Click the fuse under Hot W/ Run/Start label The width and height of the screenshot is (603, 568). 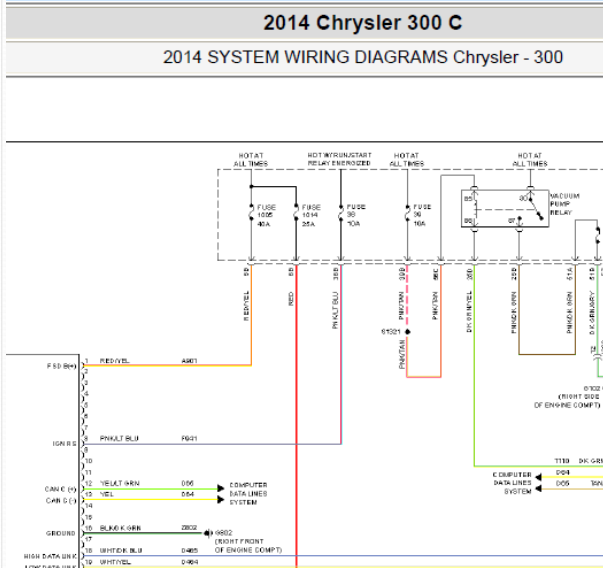click(x=340, y=213)
